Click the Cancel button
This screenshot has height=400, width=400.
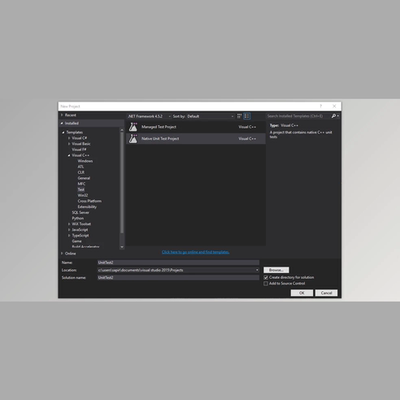(x=326, y=293)
